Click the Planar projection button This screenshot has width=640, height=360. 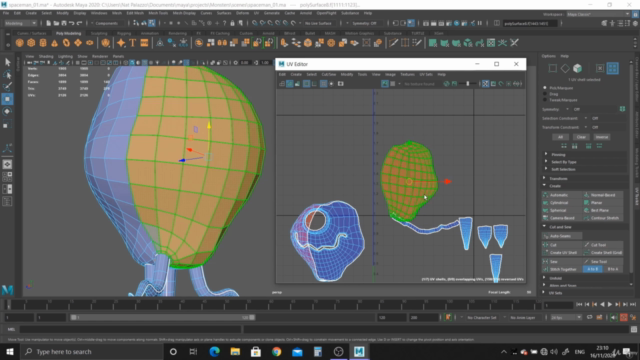pos(603,202)
